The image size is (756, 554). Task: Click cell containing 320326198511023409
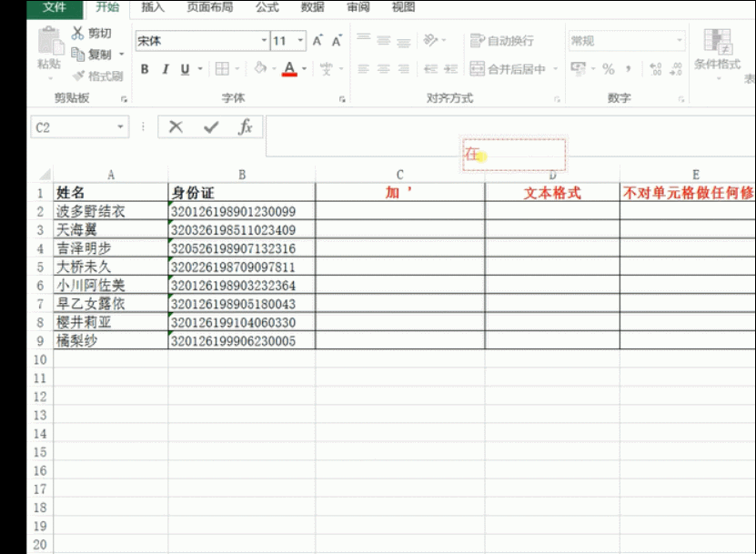(x=242, y=230)
